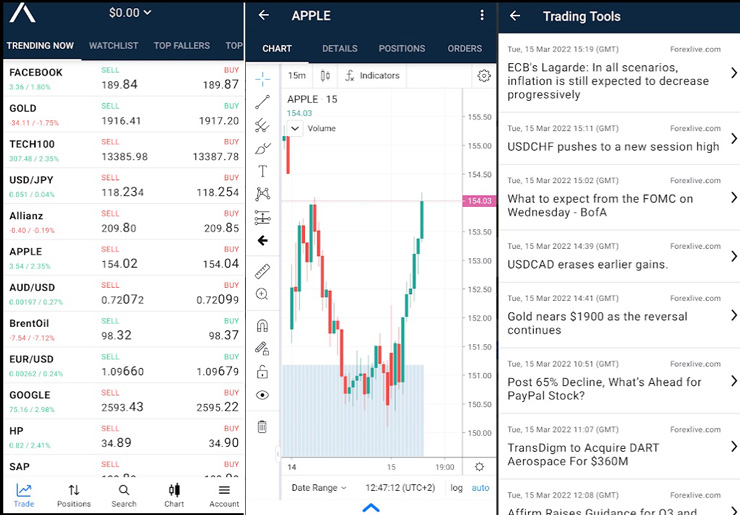Open PayPal Stock article headline
This screenshot has width=740, height=515.
[604, 388]
